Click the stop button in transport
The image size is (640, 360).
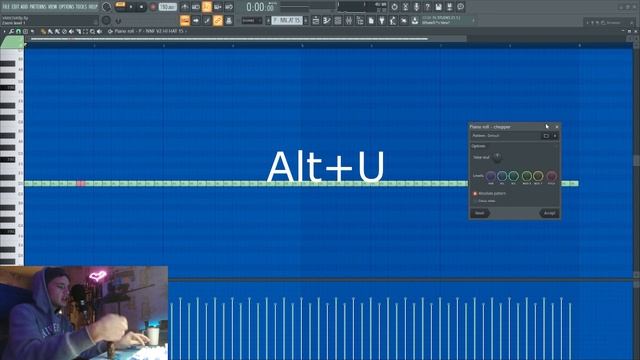(x=142, y=7)
